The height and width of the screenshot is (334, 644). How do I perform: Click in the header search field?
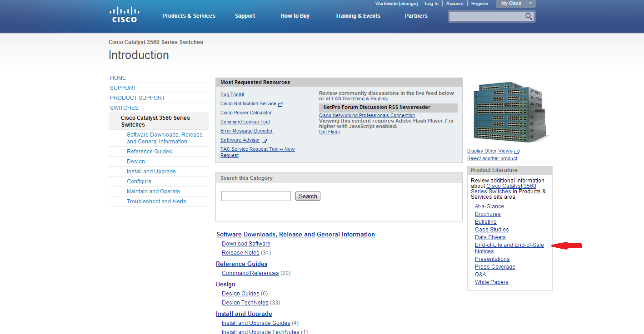[x=486, y=16]
